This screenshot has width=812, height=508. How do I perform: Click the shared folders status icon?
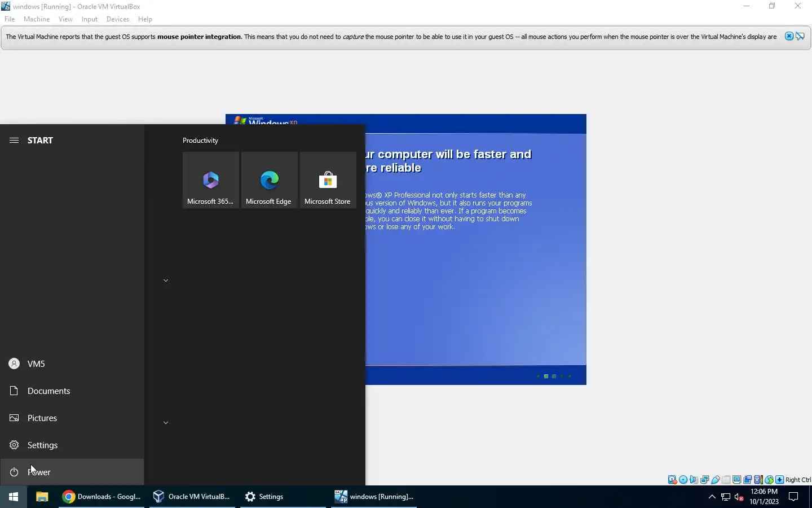click(726, 480)
